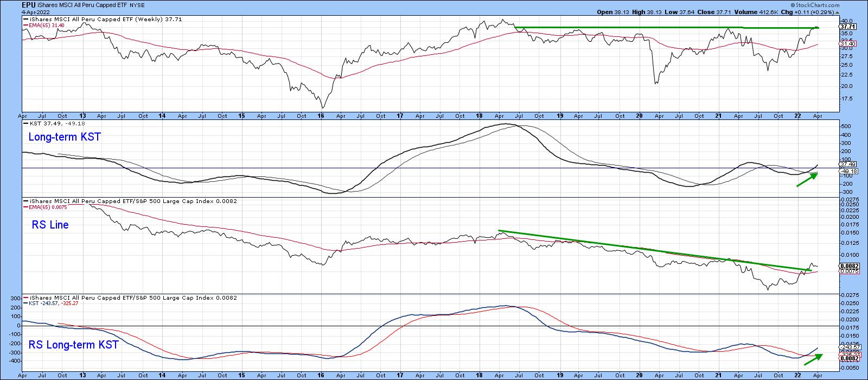Screen dimensions: 868x380
Task: Click the boxed 37.49 KST axis label
Action: pos(847,164)
